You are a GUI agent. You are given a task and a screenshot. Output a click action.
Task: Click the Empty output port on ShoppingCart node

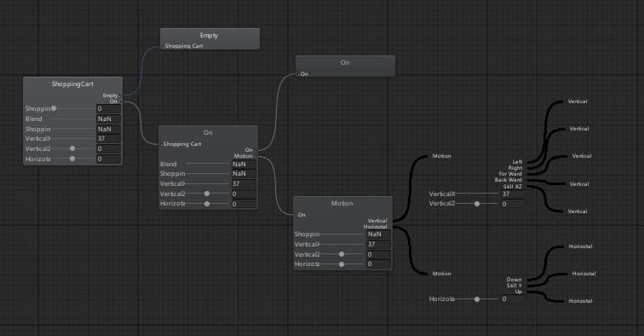111,96
